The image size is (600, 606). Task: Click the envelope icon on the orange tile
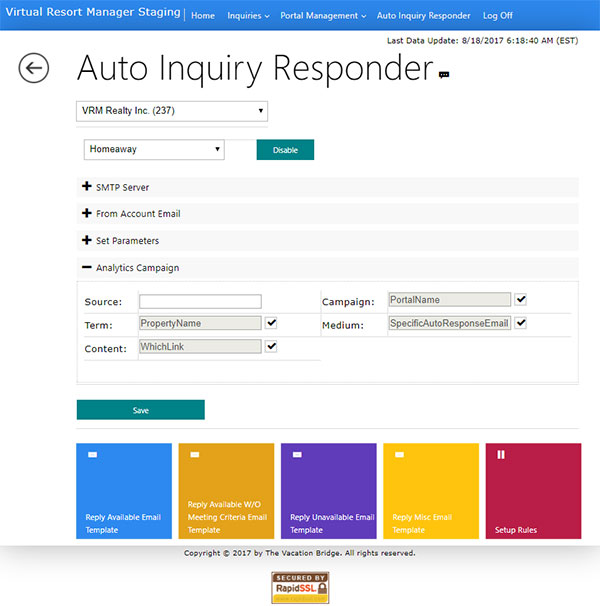[195, 454]
